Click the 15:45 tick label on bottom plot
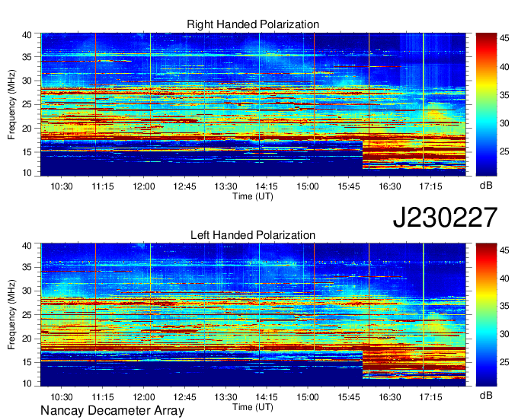518x420 pixels. tap(349, 397)
